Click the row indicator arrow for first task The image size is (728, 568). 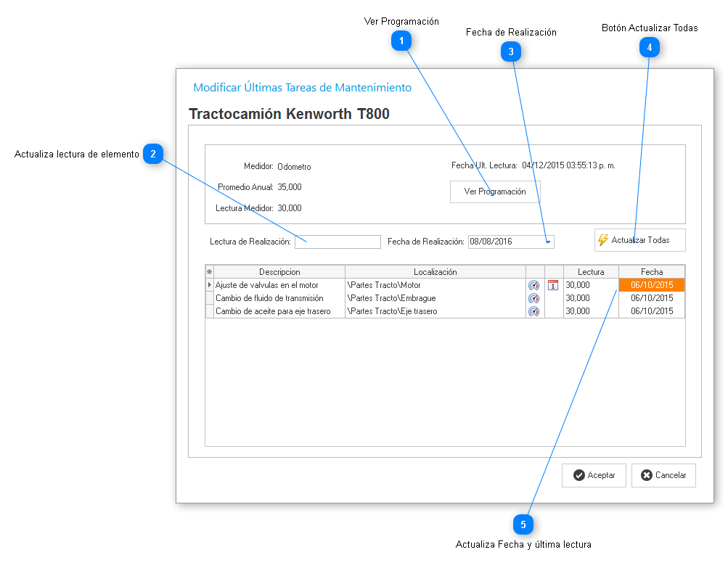[210, 285]
